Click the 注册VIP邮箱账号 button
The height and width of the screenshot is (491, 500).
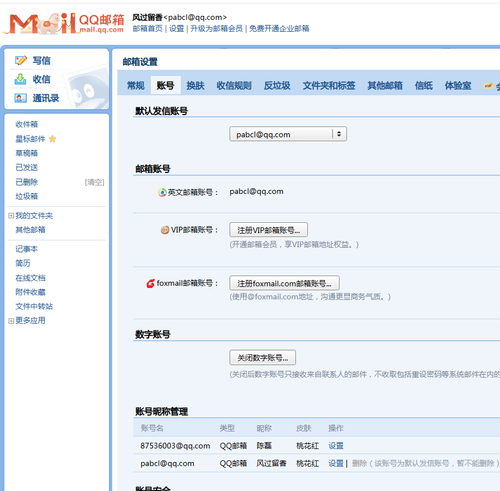coord(268,230)
